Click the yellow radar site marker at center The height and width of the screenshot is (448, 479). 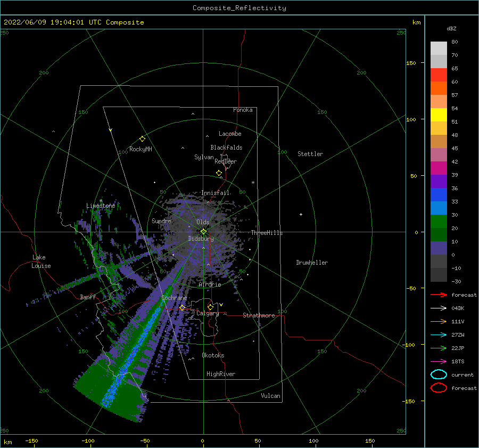tap(203, 232)
